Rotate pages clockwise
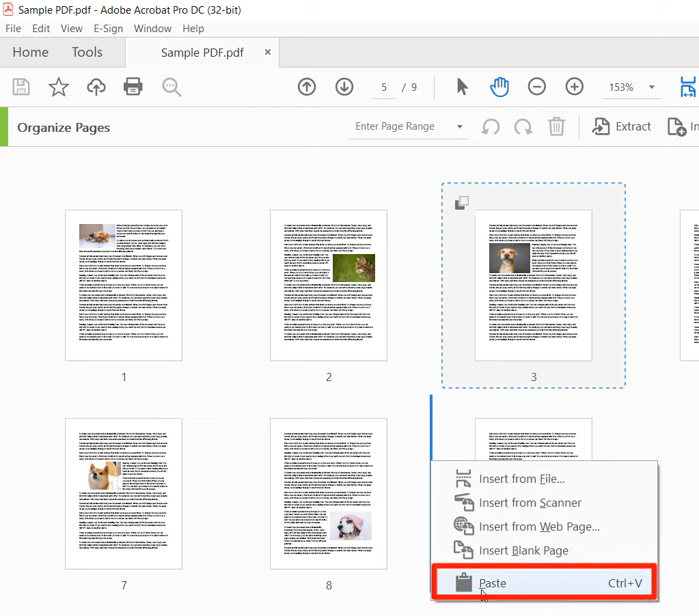 [x=523, y=127]
